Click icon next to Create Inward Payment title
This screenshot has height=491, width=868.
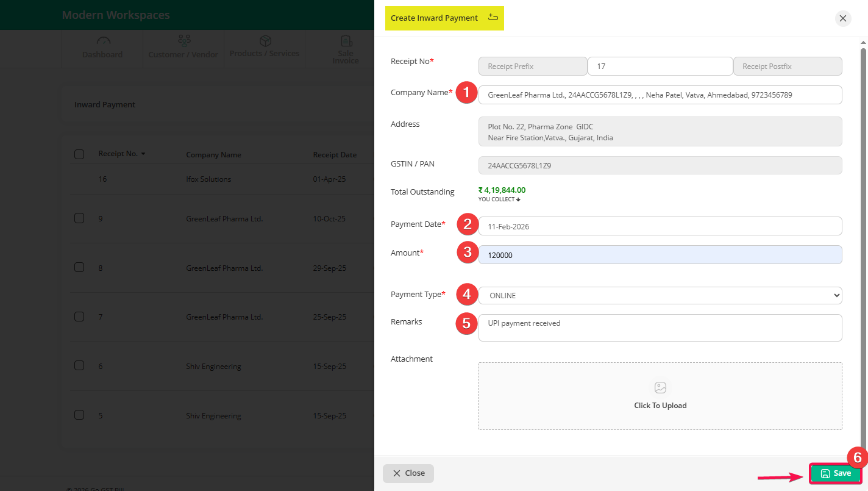[x=493, y=18]
